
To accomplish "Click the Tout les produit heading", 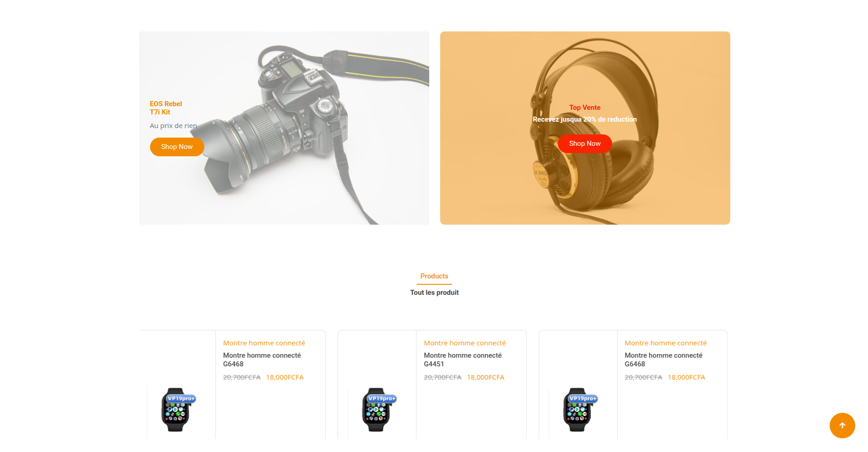I will coord(434,293).
